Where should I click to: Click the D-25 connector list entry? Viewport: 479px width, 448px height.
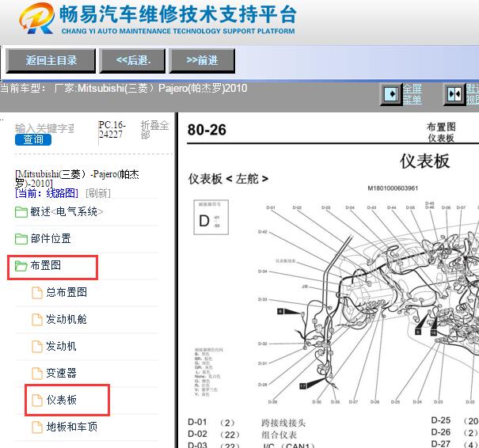tap(455, 420)
